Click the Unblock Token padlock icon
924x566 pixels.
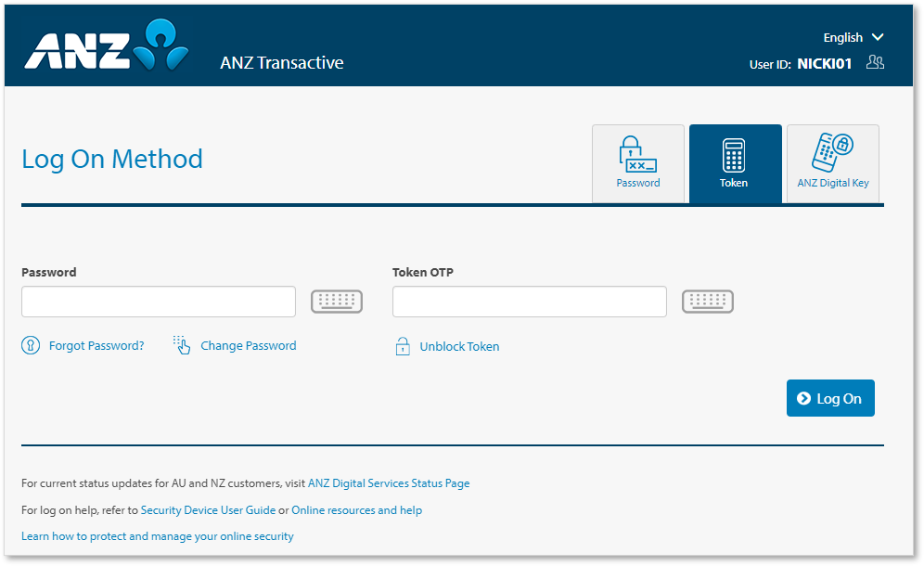coord(403,346)
